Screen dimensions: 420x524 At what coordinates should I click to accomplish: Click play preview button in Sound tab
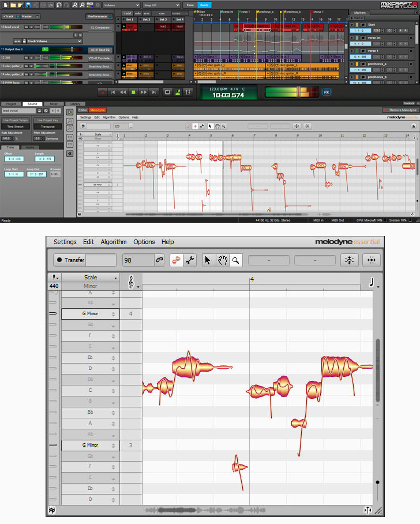[x=69, y=113]
